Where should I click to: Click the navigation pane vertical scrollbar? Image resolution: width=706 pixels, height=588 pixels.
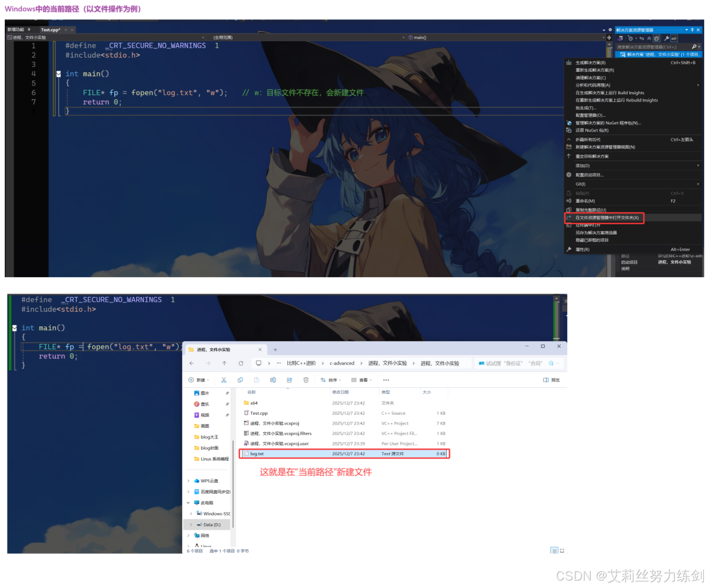point(233,483)
